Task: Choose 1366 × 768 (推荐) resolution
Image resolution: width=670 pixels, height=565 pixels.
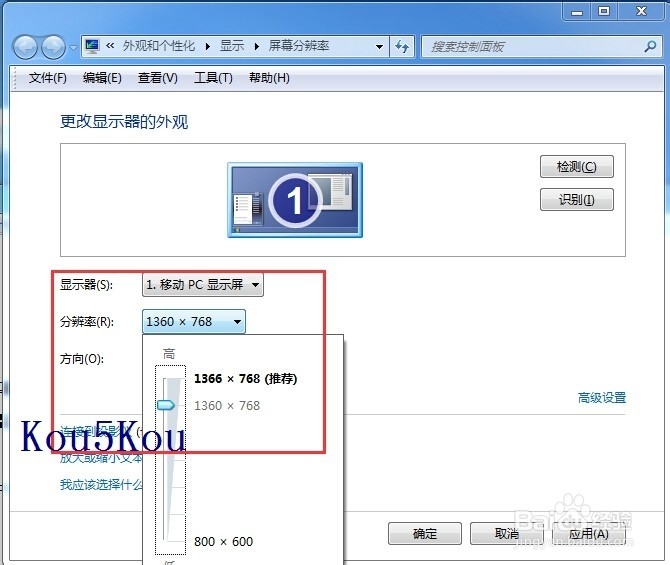Action: pyautogui.click(x=246, y=379)
